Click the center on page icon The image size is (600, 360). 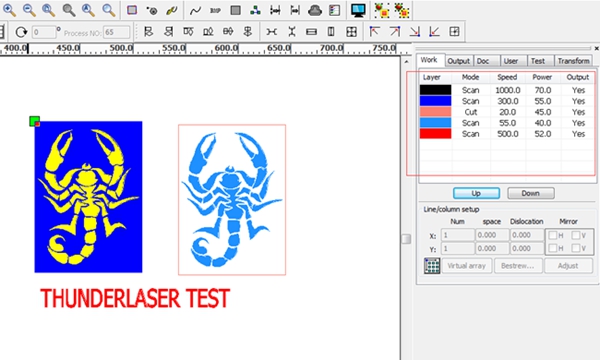[x=454, y=31]
